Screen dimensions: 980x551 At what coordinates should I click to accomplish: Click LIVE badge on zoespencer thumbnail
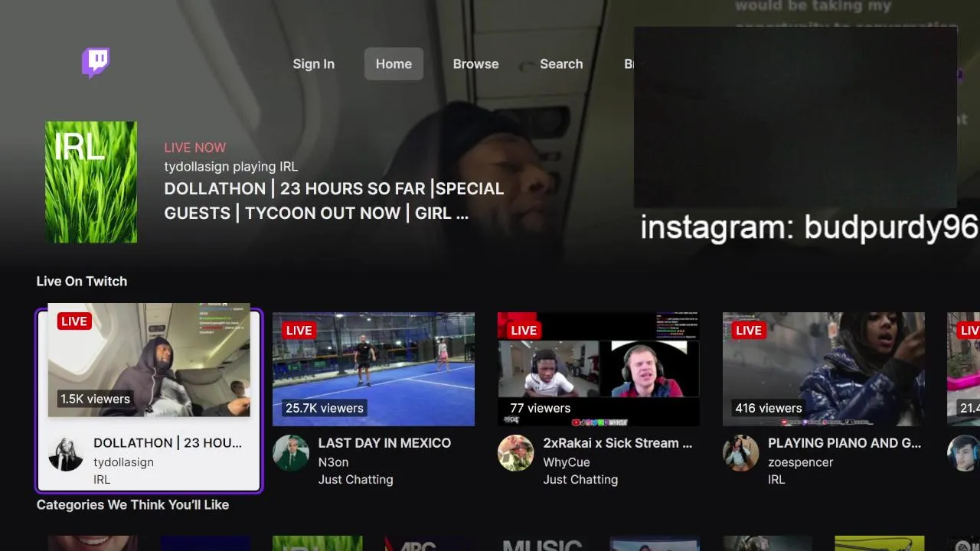coord(749,331)
